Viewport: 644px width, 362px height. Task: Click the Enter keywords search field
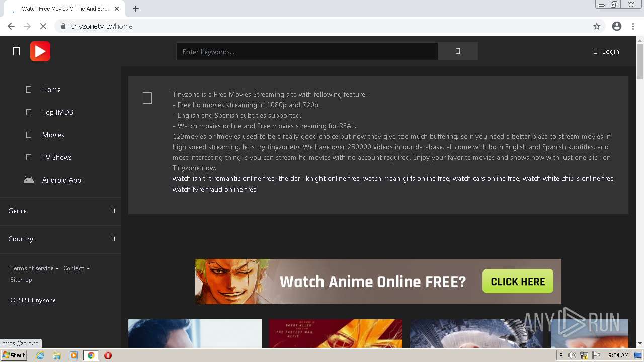click(x=307, y=51)
